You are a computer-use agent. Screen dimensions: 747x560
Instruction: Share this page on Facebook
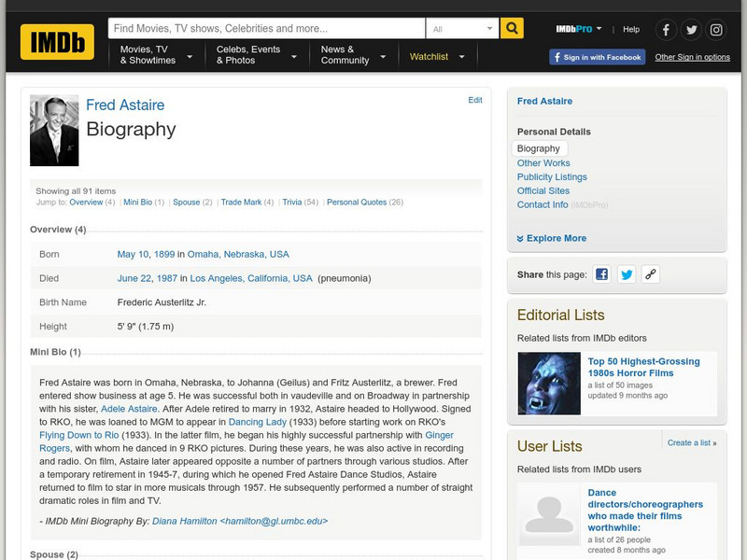pyautogui.click(x=601, y=274)
